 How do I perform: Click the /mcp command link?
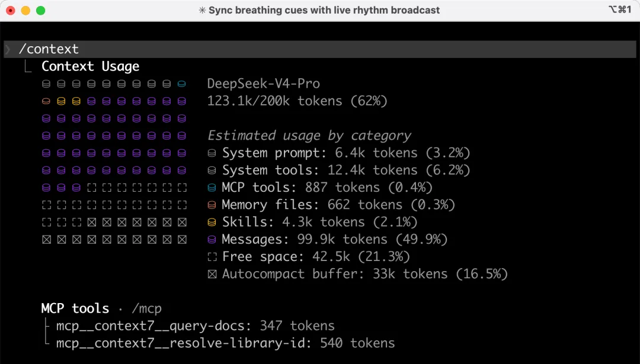tap(146, 308)
